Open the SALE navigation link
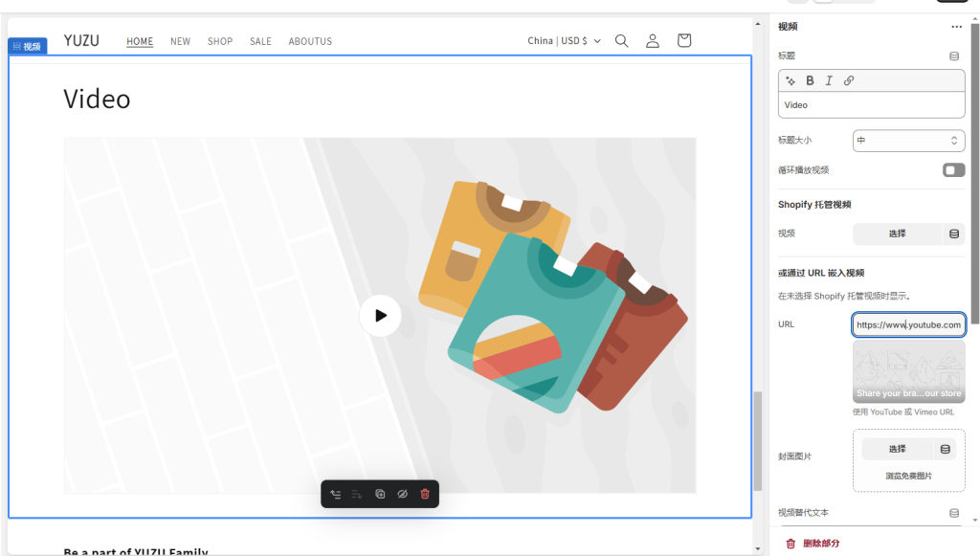980x556 pixels. point(260,41)
